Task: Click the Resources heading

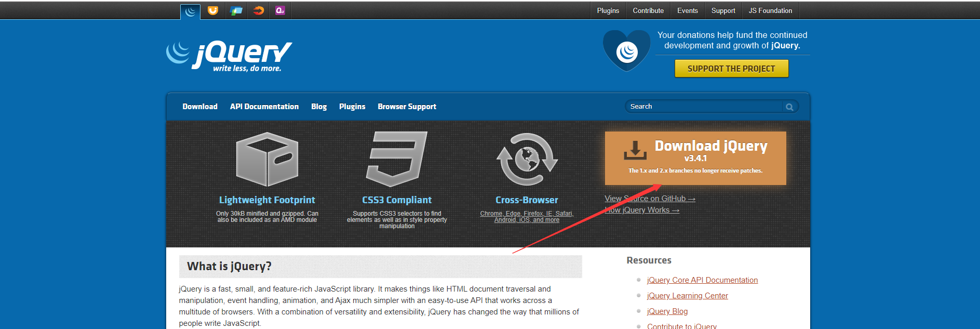Action: (649, 260)
